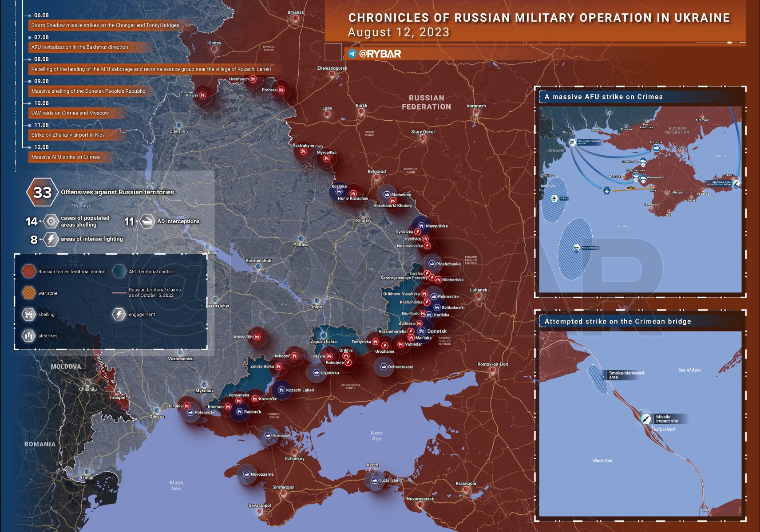Click 'A massive AFU strike on Crimea' inset title
This screenshot has width=760, height=532.
tap(604, 97)
